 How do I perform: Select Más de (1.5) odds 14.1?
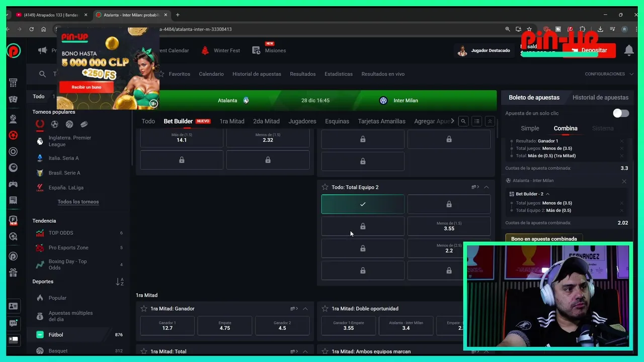point(182,138)
